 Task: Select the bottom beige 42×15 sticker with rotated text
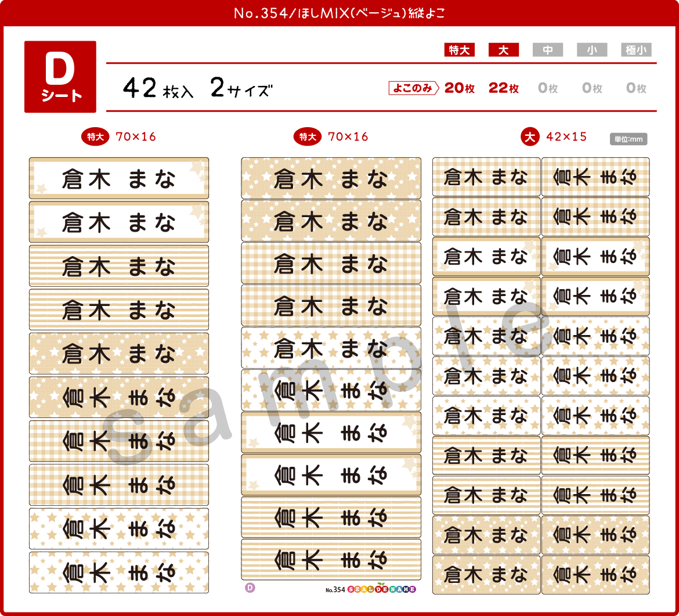pos(595,575)
